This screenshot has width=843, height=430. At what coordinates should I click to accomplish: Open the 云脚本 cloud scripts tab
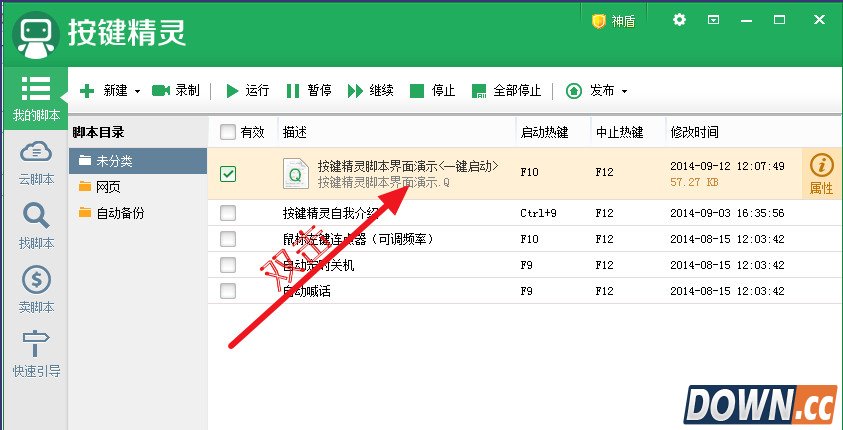[x=36, y=163]
